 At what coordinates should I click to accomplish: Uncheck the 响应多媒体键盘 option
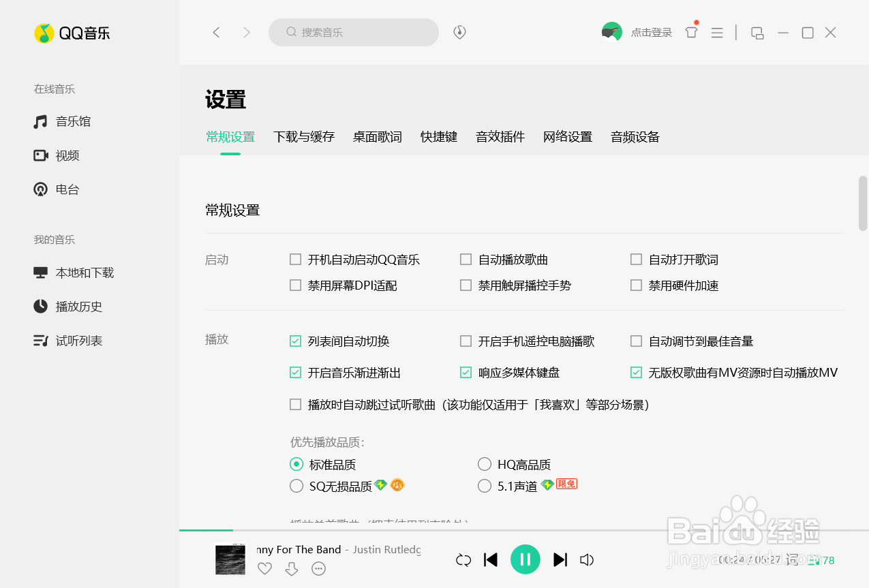coord(466,372)
